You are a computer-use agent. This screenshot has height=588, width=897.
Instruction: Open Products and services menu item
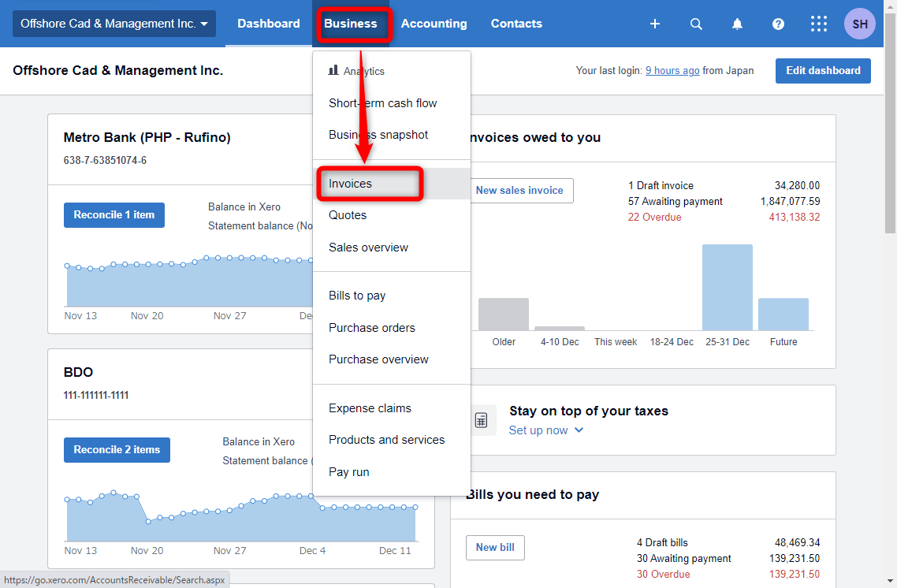(x=391, y=440)
